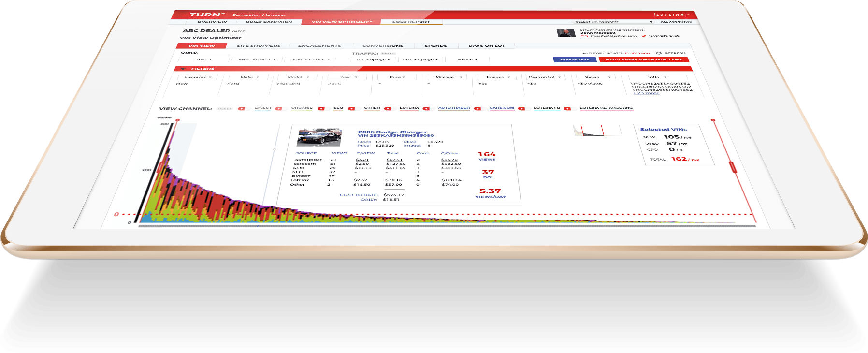
Task: Click the email envelope icon for John Marshall
Action: coord(584,36)
